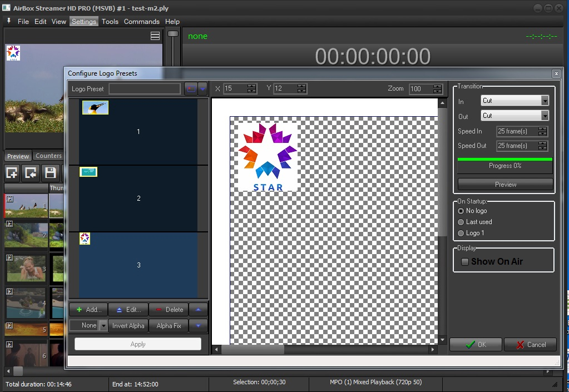Viewport: 569px width, 392px height.
Task: Click the transition Preview button
Action: (506, 184)
